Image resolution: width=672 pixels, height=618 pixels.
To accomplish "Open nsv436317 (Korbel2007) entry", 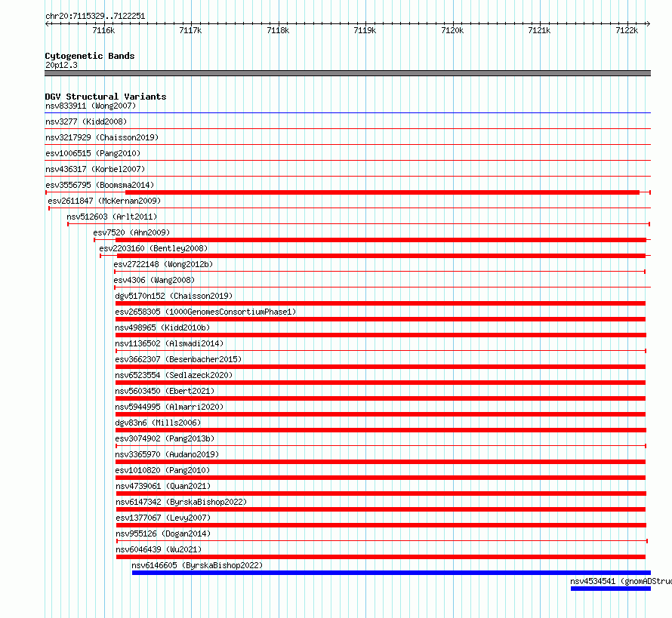I will pyautogui.click(x=95, y=169).
